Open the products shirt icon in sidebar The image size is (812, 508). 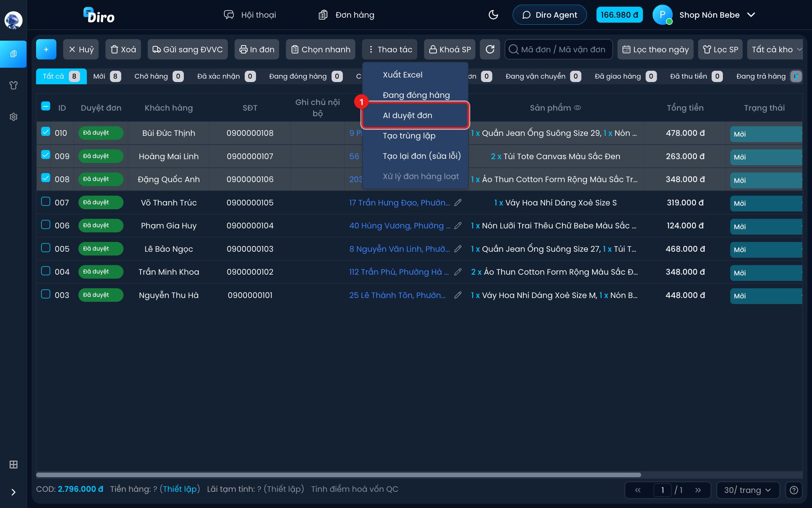(x=13, y=85)
